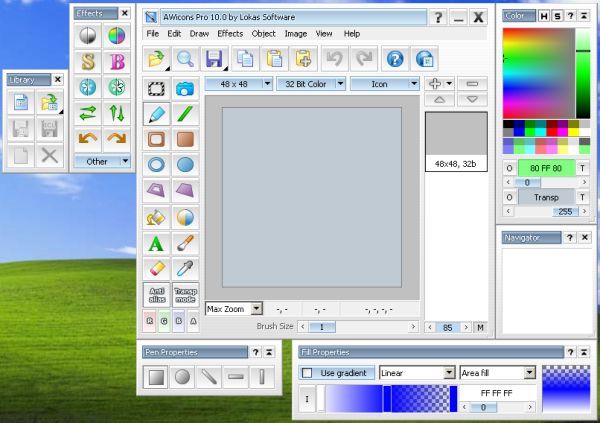This screenshot has width=600, height=423.
Task: Open the Icon type dropdown
Action: 385,84
